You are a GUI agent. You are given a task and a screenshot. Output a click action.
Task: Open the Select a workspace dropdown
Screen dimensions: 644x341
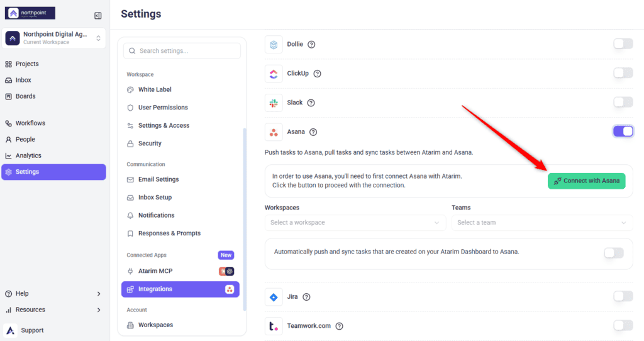(x=355, y=223)
